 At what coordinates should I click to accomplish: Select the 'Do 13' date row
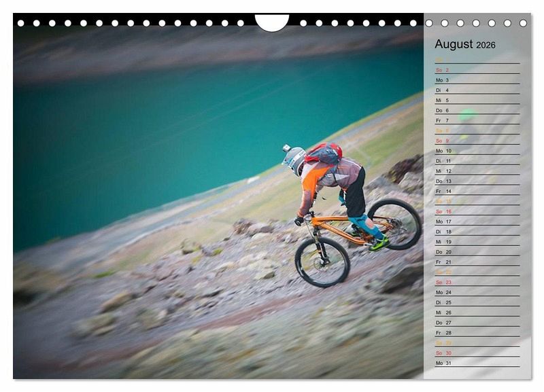477,181
